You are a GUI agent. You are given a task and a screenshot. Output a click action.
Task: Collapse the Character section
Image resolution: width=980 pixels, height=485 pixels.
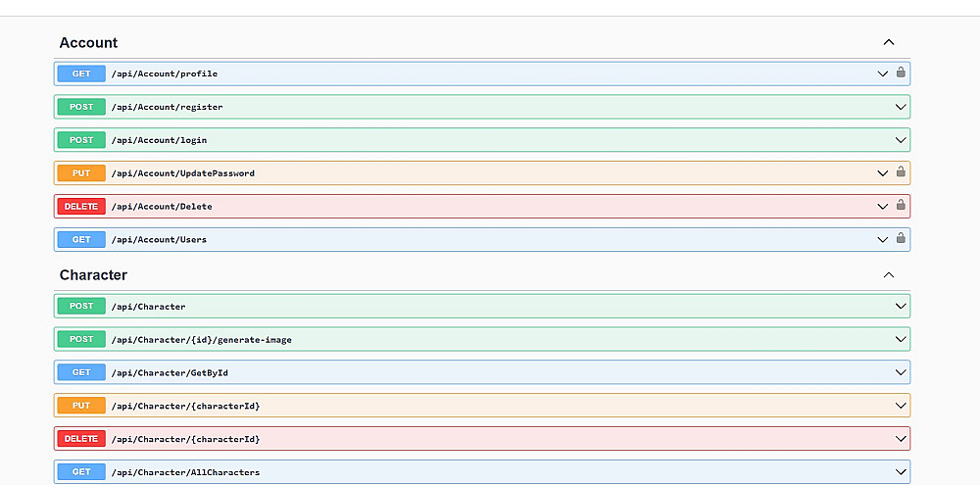[x=889, y=275]
